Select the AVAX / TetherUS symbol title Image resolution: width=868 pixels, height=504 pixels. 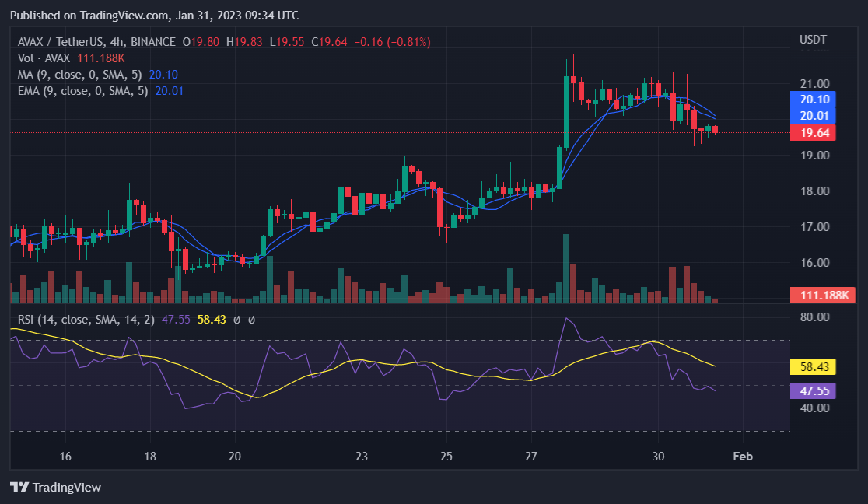[61, 42]
